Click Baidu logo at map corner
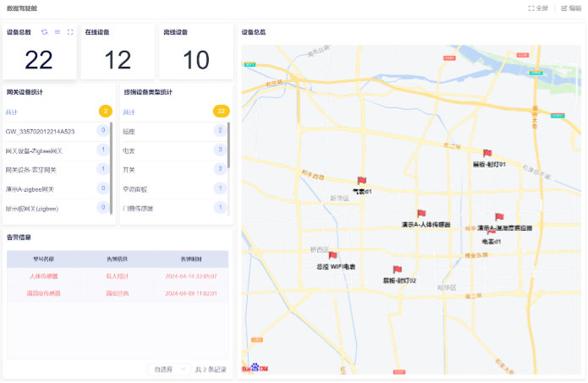The image size is (588, 383). tap(259, 368)
